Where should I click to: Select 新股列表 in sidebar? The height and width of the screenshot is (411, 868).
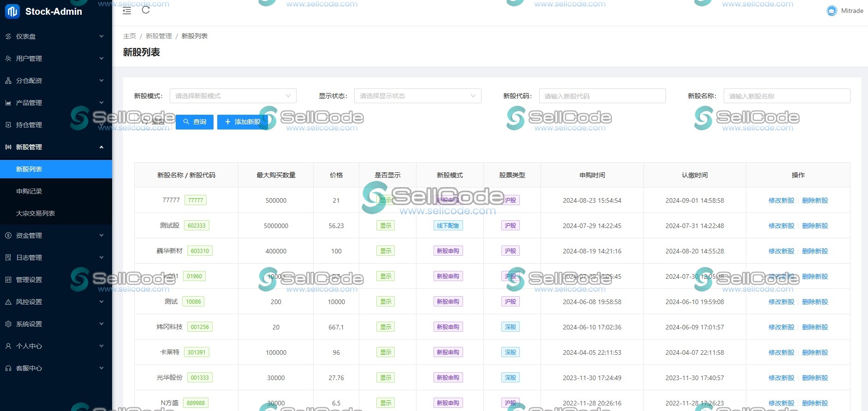56,169
